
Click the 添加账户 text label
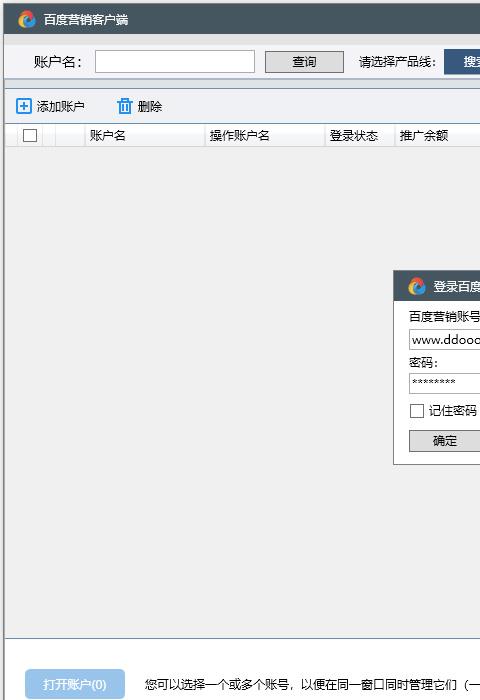(x=60, y=106)
